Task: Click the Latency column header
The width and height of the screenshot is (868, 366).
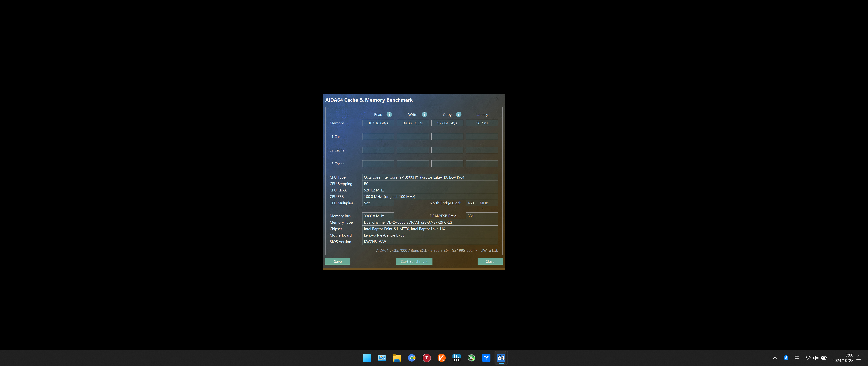Action: (x=481, y=115)
